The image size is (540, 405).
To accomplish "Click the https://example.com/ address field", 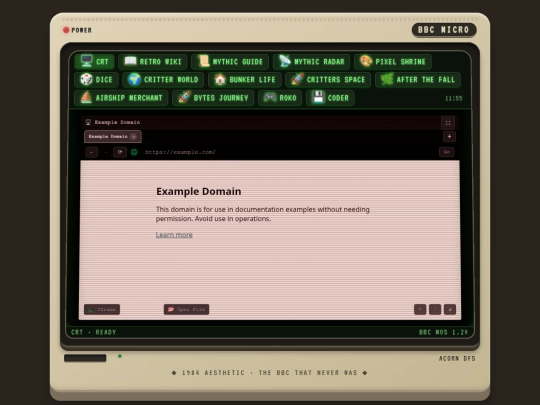I will [289, 152].
